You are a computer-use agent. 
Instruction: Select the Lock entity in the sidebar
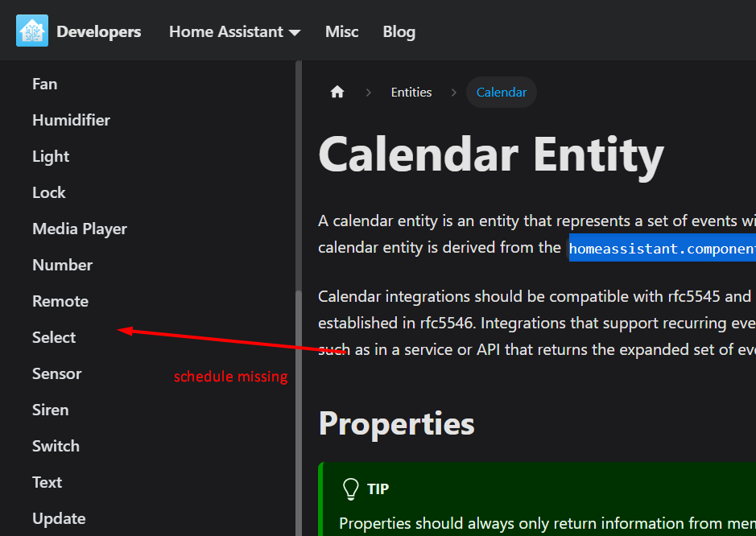click(48, 192)
